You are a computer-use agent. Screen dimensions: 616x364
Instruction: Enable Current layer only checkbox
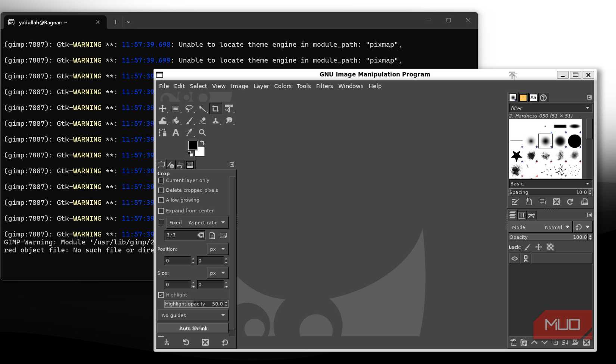161,181
